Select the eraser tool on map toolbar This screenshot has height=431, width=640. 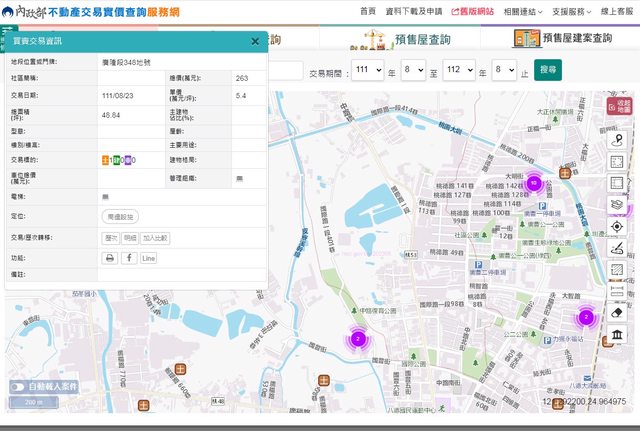(617, 312)
